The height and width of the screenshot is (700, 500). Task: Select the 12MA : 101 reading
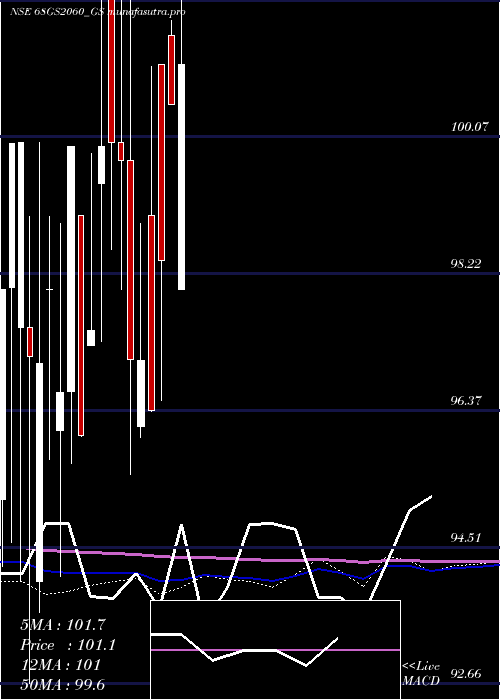60,665
